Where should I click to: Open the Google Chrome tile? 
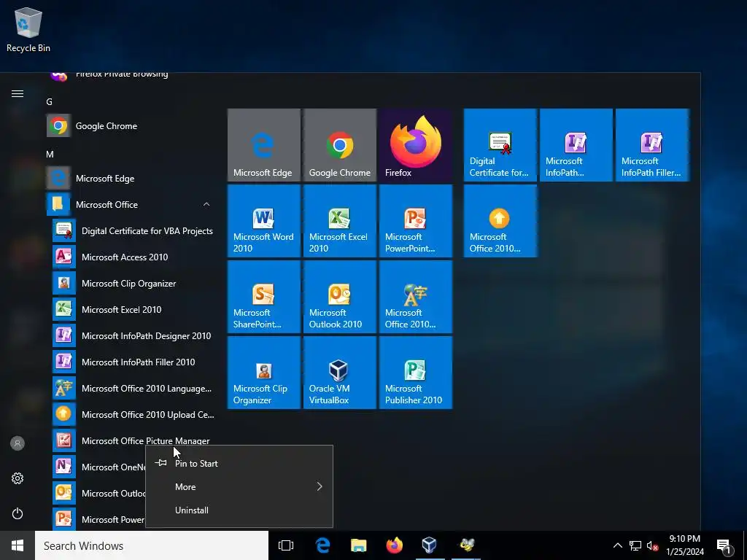point(340,145)
